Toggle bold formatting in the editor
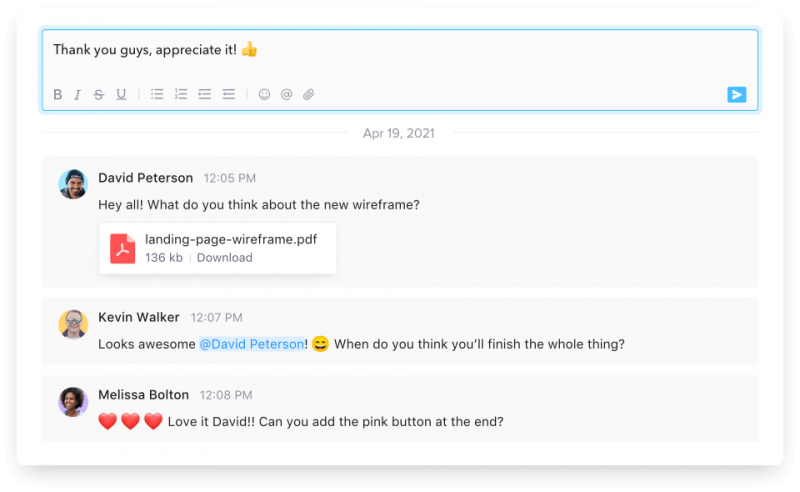Image resolution: width=800 pixels, height=492 pixels. pyautogui.click(x=58, y=95)
